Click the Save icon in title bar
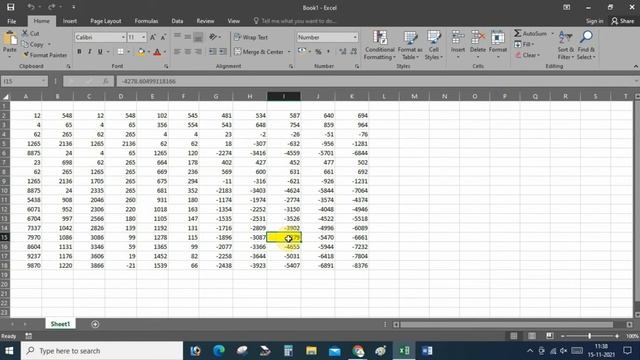640x360 pixels. [x=11, y=7]
